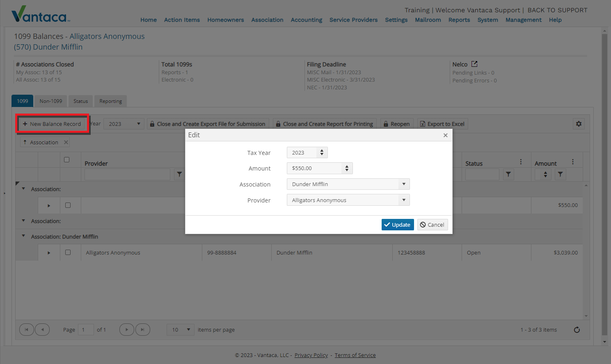The width and height of the screenshot is (611, 364).
Task: Open Status column options menu
Action: 521,162
